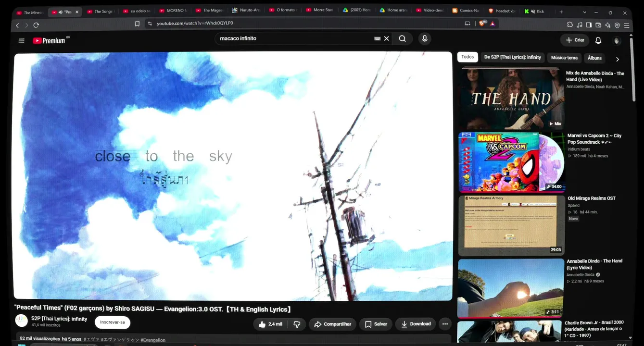
Task: Share the video via Compartilhar
Action: tap(332, 324)
